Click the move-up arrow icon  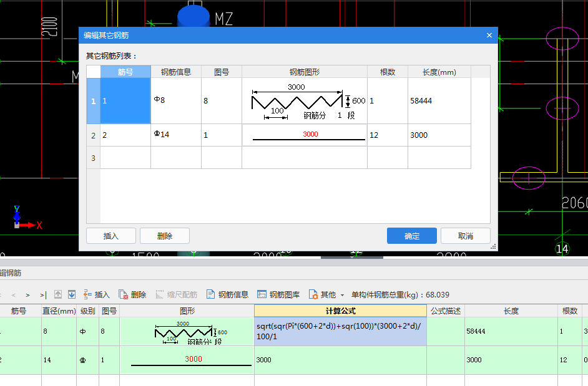pyautogui.click(x=58, y=294)
